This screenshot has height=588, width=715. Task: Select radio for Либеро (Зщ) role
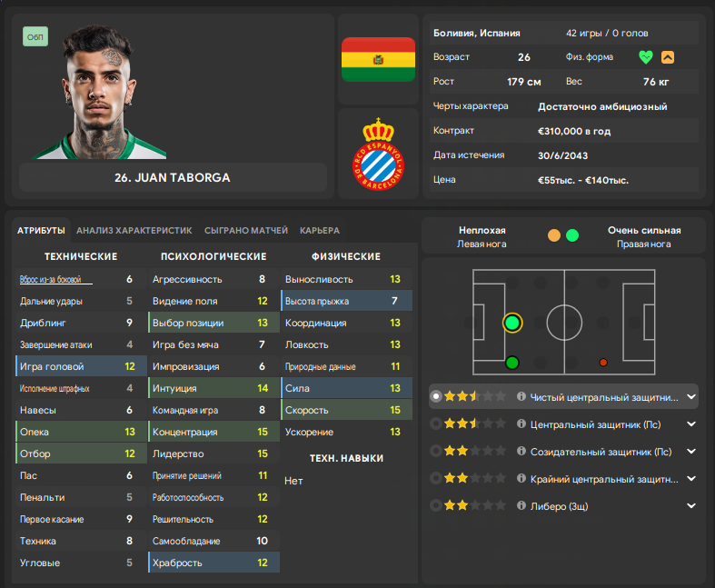[436, 505]
